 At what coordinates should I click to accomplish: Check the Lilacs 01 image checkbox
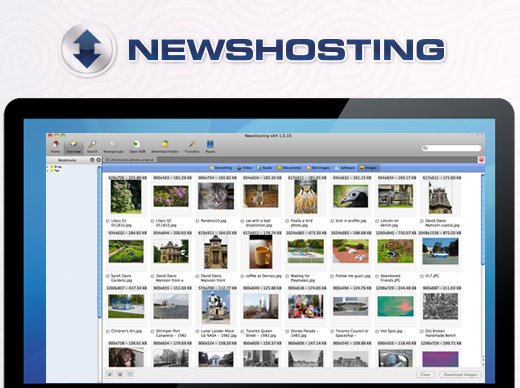coord(108,221)
